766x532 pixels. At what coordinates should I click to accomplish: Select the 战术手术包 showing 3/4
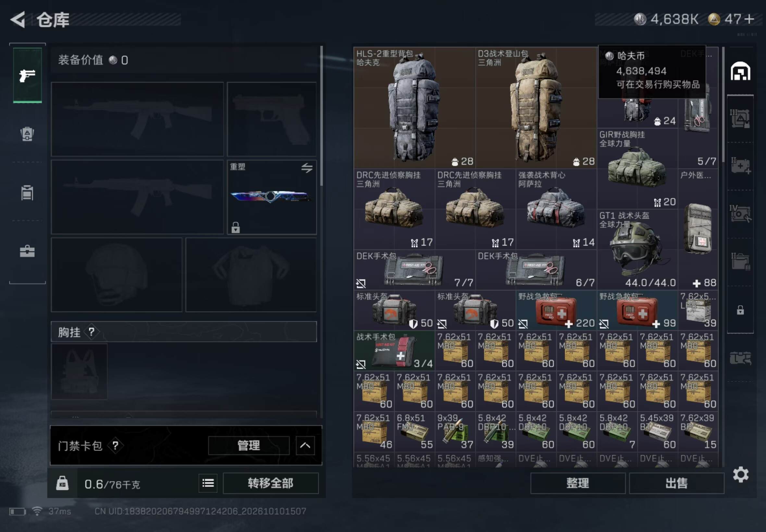394,350
